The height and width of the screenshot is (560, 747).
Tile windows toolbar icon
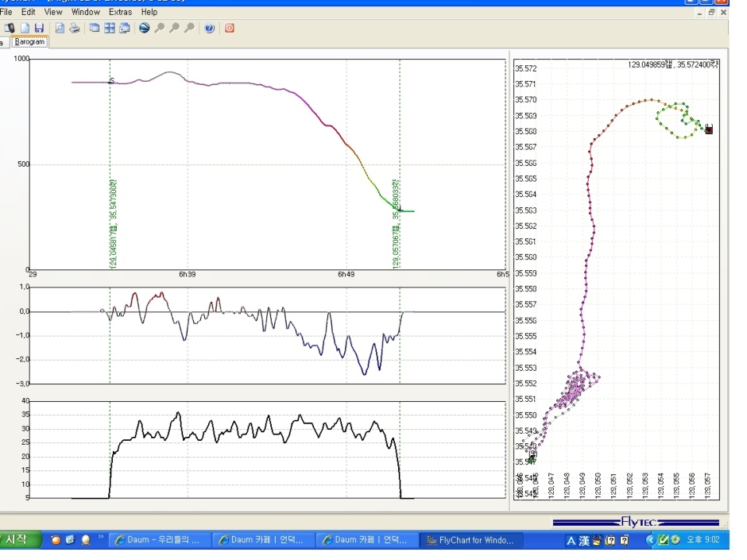(x=110, y=28)
